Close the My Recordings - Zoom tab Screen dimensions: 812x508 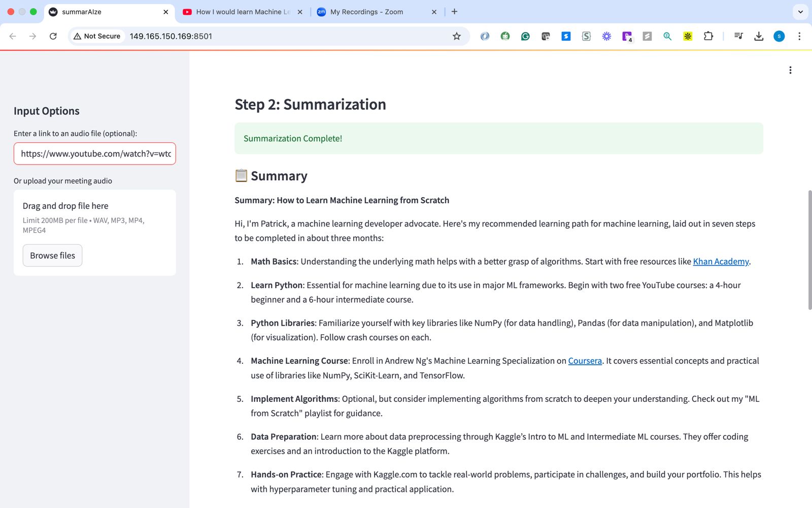pos(434,12)
